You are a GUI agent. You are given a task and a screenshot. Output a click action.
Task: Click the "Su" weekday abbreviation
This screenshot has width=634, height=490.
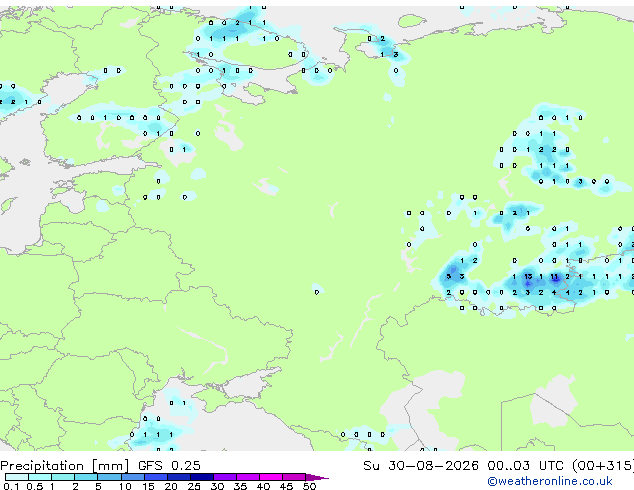tap(371, 466)
